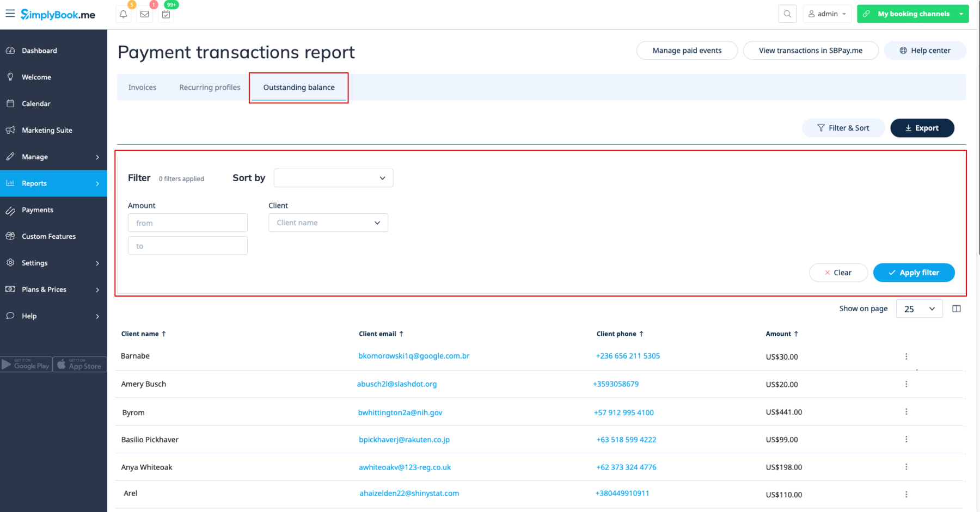Switch to the Recurring profiles tab
The width and height of the screenshot is (980, 512).
[x=209, y=87]
